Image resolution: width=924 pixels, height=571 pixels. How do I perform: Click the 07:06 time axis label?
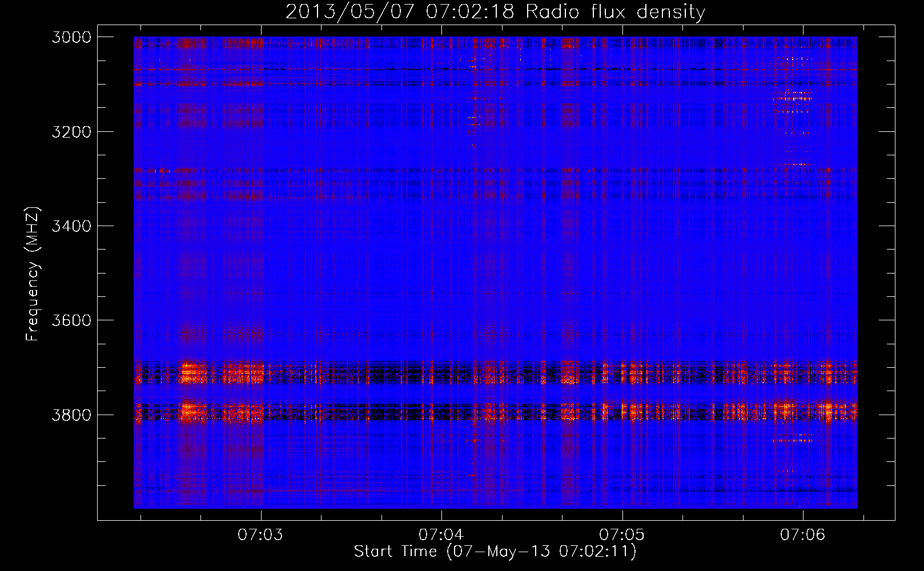click(x=802, y=534)
